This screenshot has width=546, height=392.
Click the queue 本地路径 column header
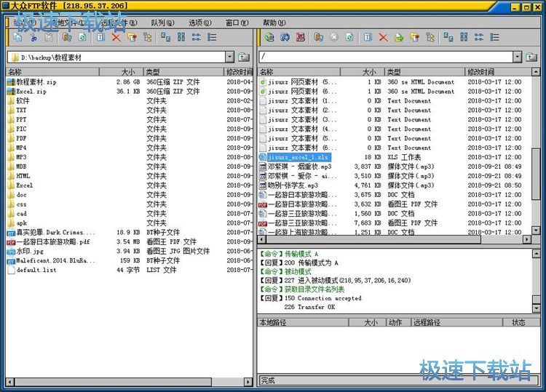pyautogui.click(x=303, y=322)
